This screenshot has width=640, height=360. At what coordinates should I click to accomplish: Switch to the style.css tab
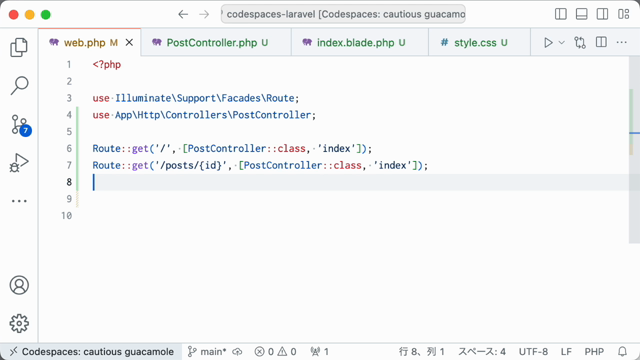point(480,42)
